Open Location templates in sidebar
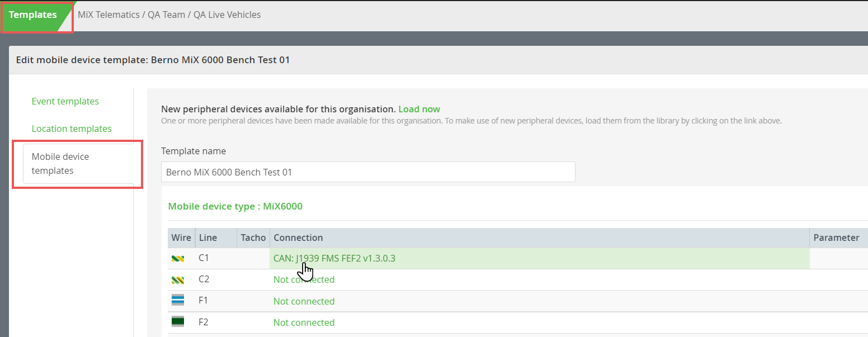This screenshot has width=868, height=337. pyautogui.click(x=72, y=129)
